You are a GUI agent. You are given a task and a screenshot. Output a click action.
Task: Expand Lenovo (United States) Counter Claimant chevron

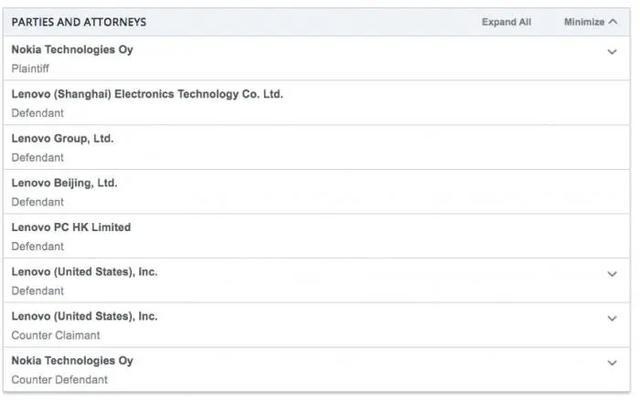tap(612, 318)
